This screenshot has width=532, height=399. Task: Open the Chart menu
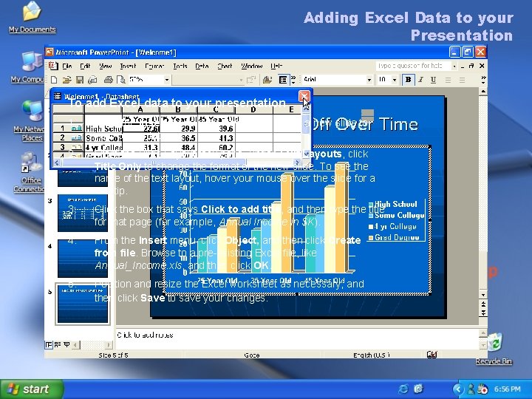coord(225,66)
